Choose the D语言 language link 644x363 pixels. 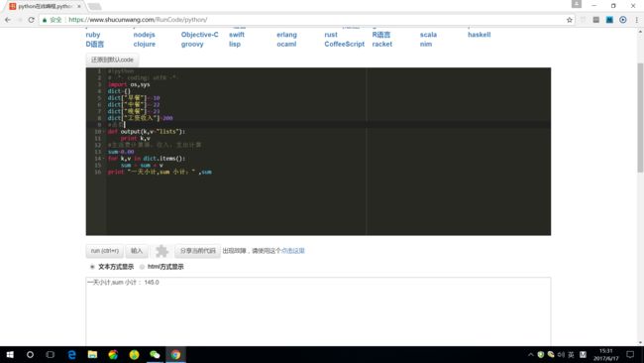click(x=95, y=45)
